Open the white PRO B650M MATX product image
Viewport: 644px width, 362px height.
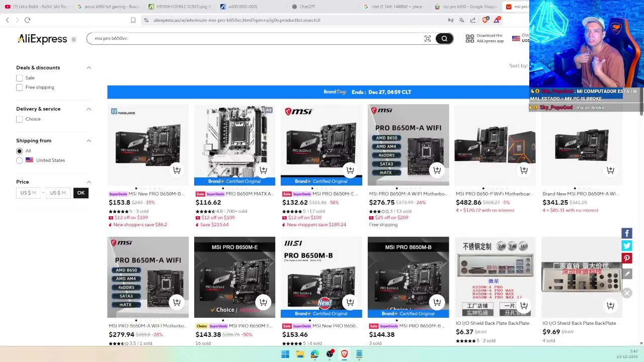tap(234, 145)
